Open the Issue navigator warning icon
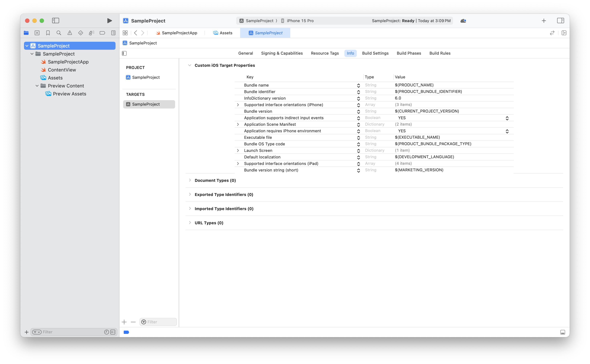This screenshot has height=364, width=590. click(70, 33)
